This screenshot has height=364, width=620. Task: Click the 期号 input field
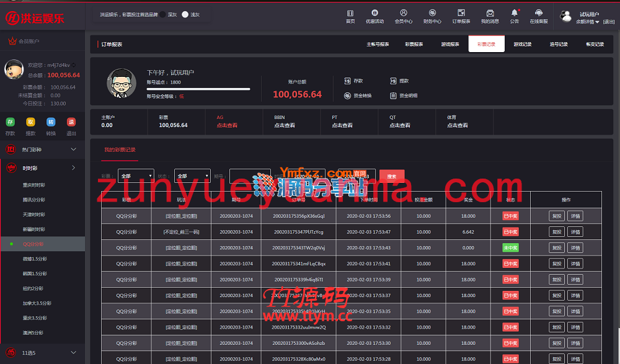click(x=250, y=175)
